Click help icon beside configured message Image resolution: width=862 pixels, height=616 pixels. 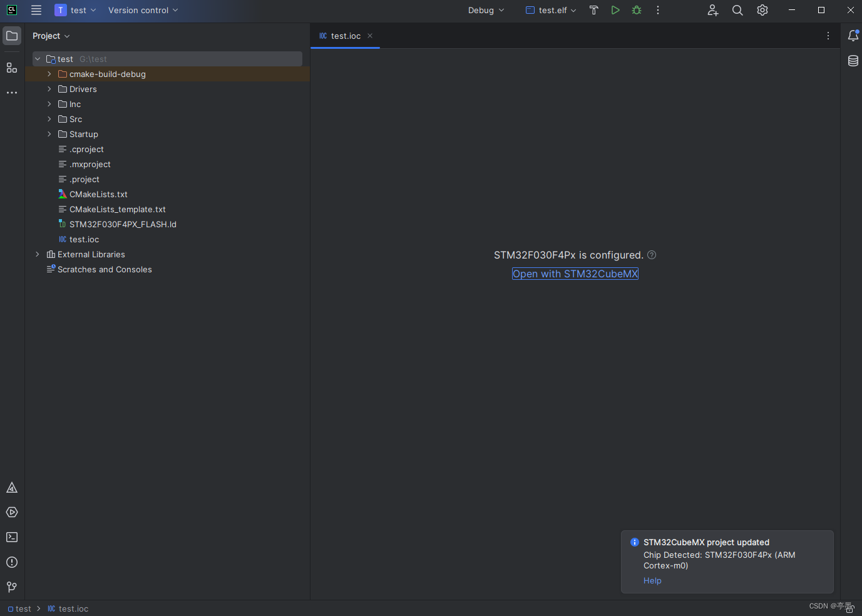pos(652,255)
